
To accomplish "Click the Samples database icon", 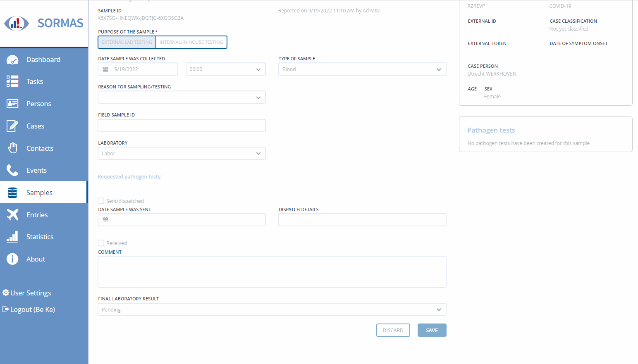I will pyautogui.click(x=12, y=193).
